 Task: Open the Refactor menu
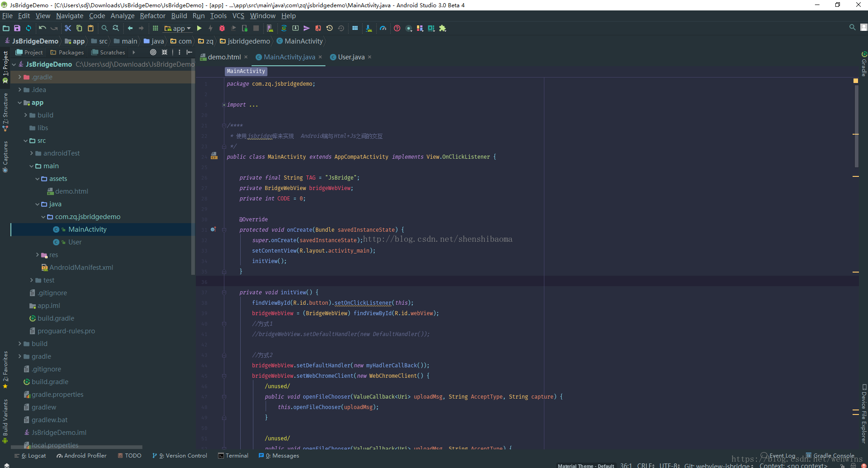tap(153, 16)
